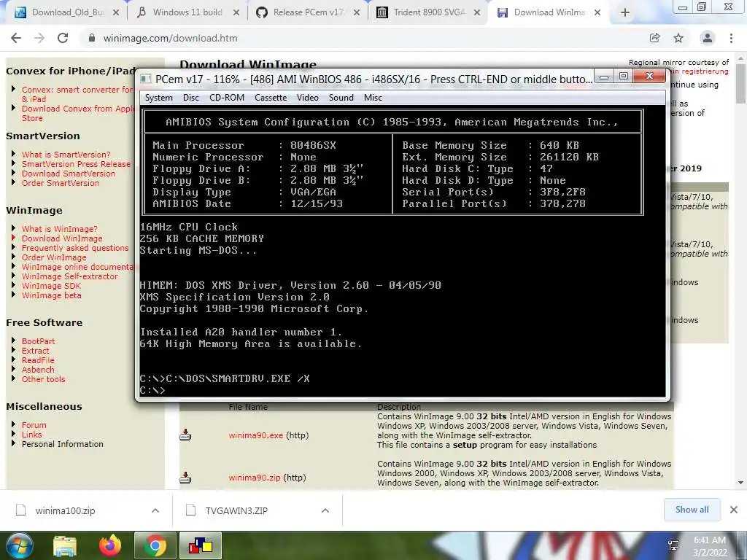Open the CD-ROM menu in PCem
Viewport: 747px width, 560px height.
point(227,98)
